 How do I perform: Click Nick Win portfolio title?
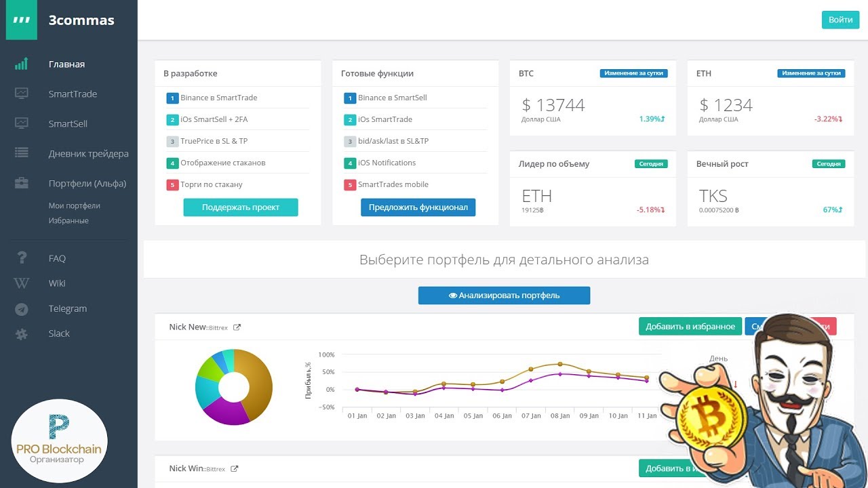[x=186, y=469]
